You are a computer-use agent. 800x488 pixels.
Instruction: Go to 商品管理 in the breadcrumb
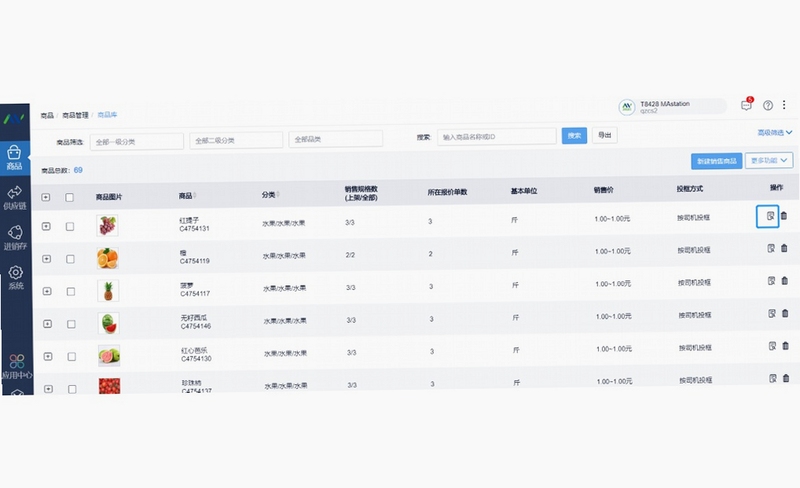75,115
